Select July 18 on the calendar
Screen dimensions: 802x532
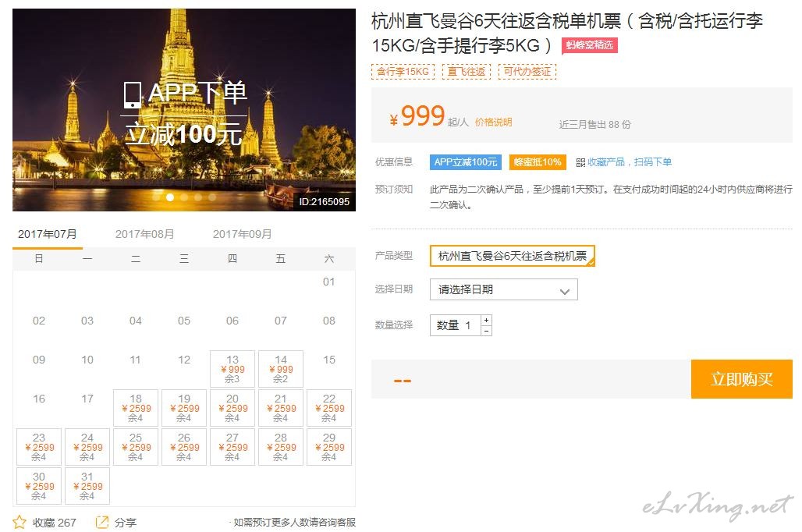click(136, 408)
